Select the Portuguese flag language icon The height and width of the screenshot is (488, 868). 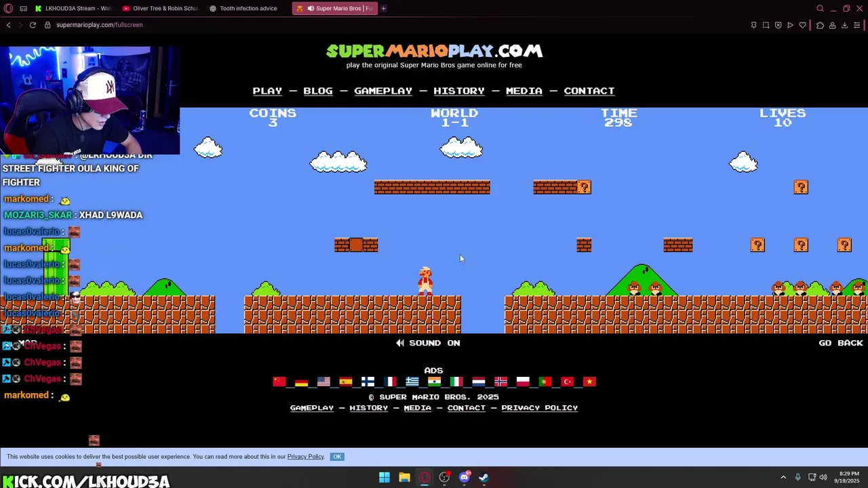tap(545, 382)
